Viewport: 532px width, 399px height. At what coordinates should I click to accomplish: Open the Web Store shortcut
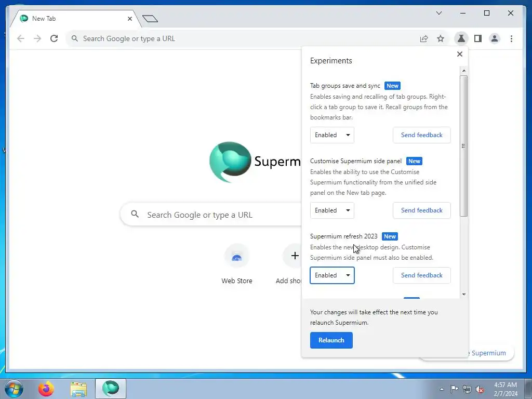[237, 263]
